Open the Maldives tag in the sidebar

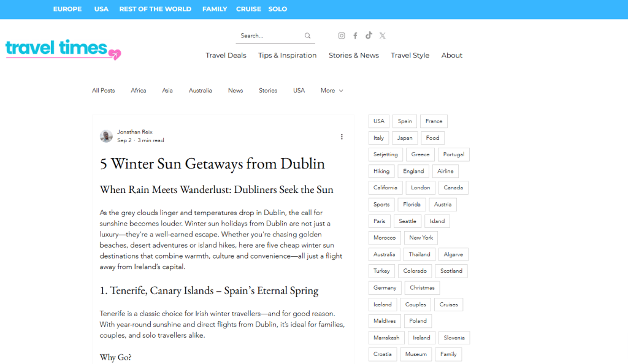pos(385,320)
